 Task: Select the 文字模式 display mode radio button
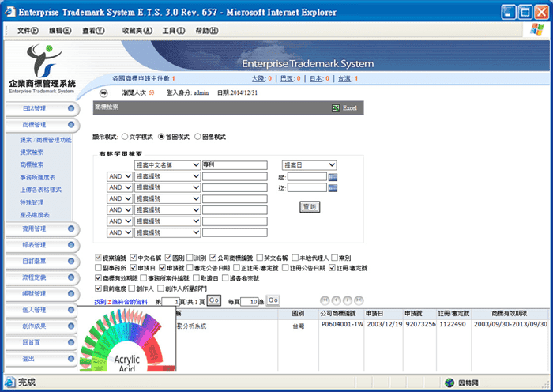(125, 137)
